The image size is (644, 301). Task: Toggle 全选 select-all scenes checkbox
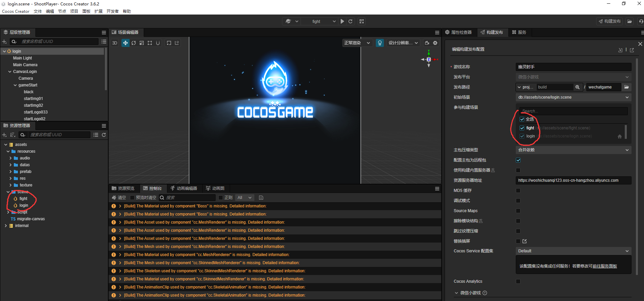tap(522, 119)
